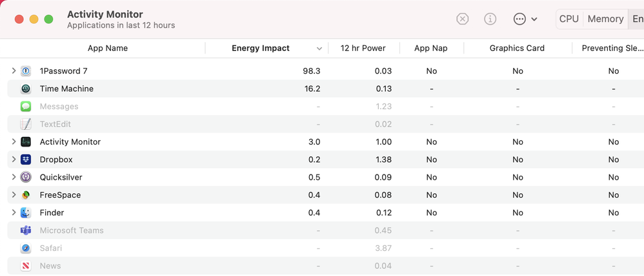Click the Microsoft Teams icon
Viewport: 644px width, 276px height.
(x=26, y=231)
